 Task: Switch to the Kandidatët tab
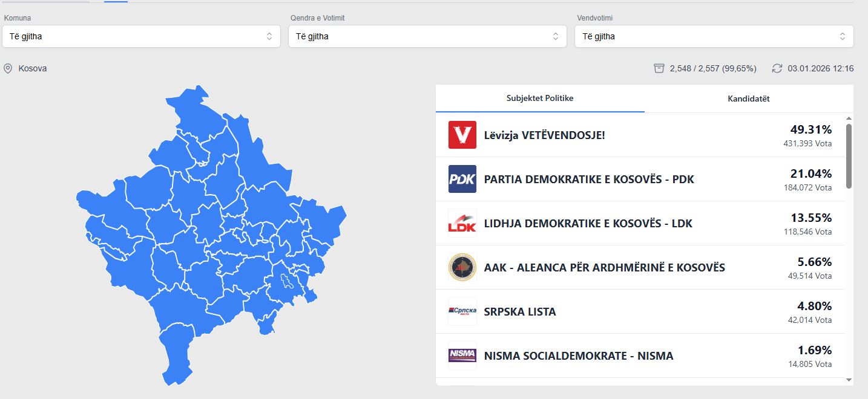coord(748,99)
